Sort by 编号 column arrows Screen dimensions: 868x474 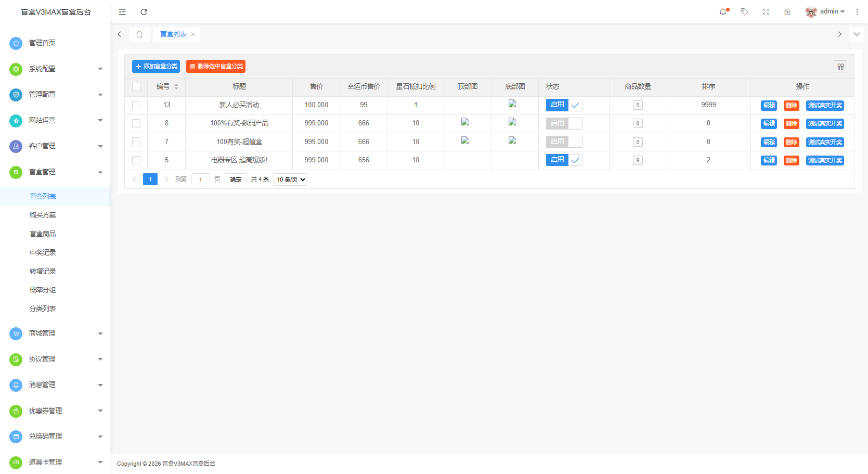tap(176, 87)
